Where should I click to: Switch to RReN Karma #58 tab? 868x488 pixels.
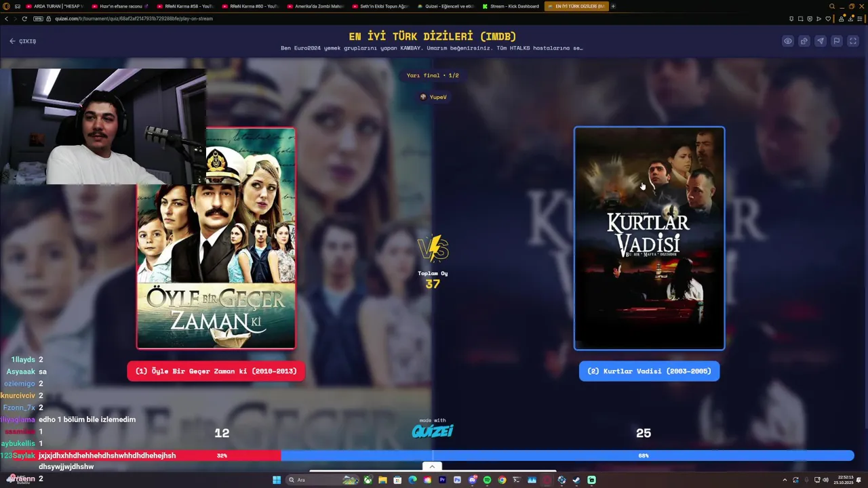(x=184, y=6)
